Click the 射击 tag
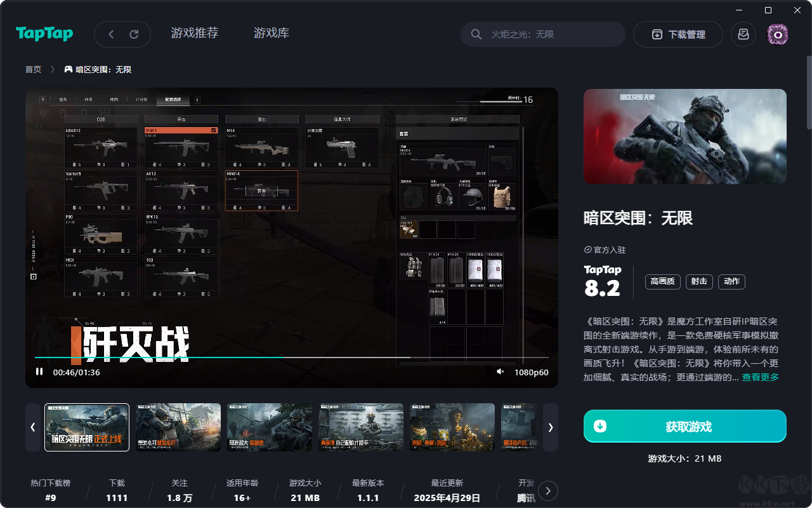The image size is (812, 508). [x=699, y=281]
